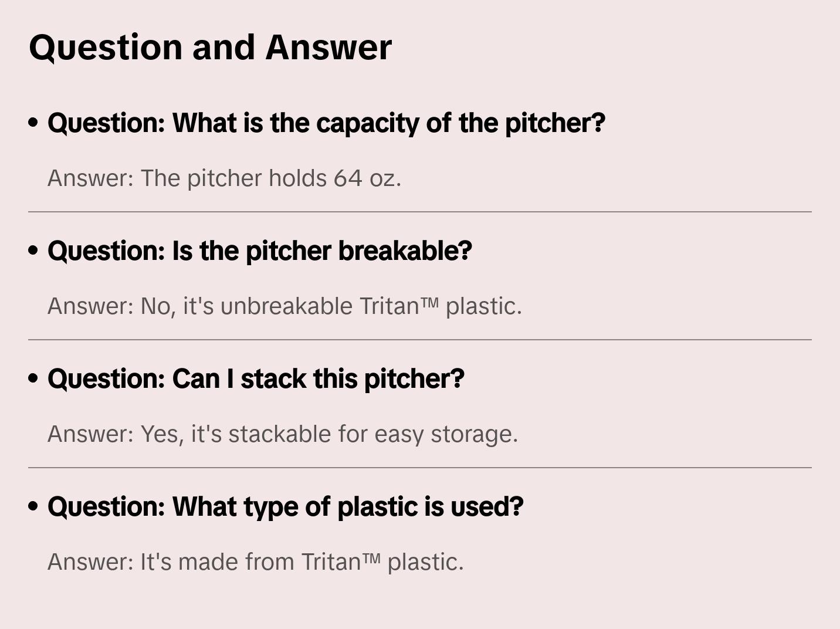
Task: Click the word "Answer:" in the first answer
Action: pos(91,178)
